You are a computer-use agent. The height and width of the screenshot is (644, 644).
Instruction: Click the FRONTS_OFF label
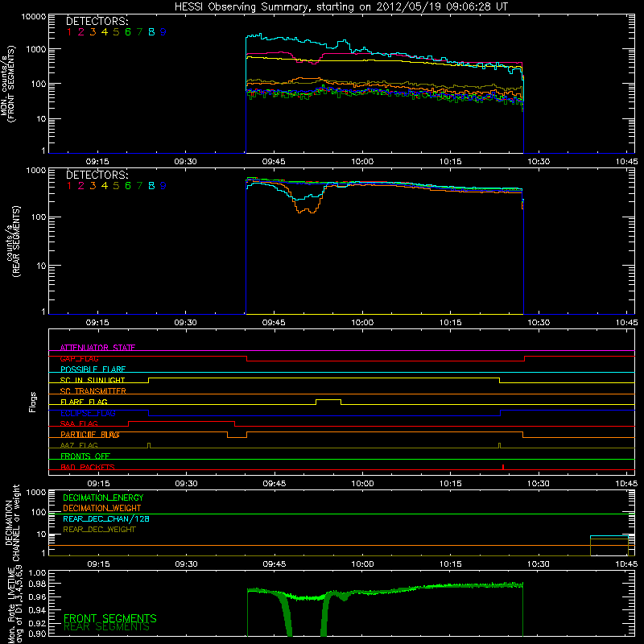coord(85,456)
